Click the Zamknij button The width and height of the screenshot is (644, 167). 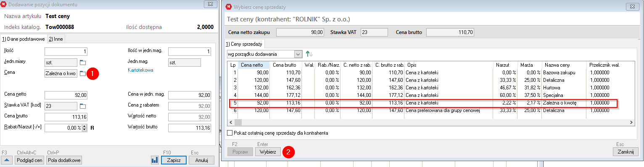click(626, 152)
